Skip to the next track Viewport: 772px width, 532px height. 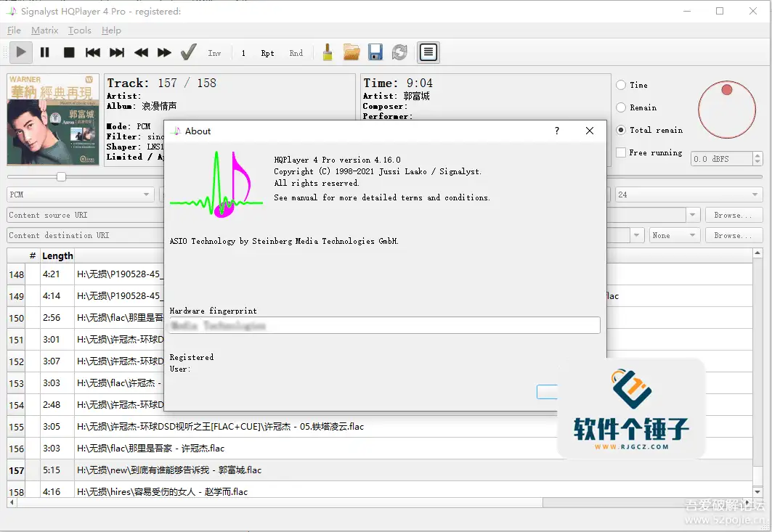coord(117,52)
